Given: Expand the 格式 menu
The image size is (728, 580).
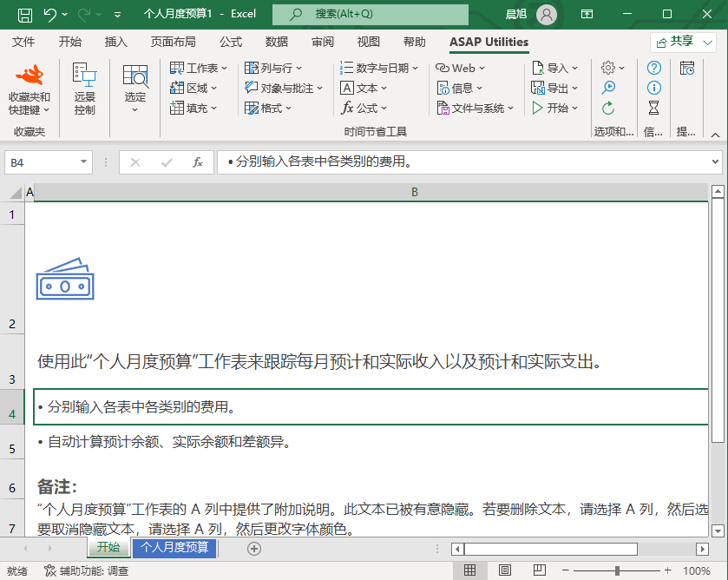Looking at the screenshot, I should pyautogui.click(x=268, y=109).
